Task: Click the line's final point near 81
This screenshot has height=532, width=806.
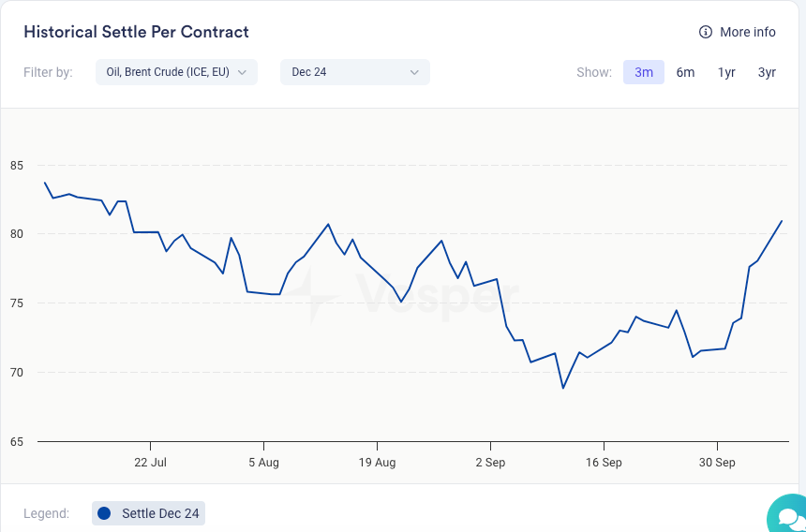Action: [x=782, y=221]
